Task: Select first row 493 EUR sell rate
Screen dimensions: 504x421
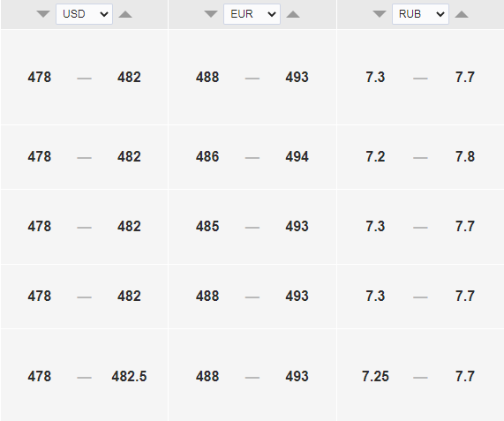Action: (297, 77)
